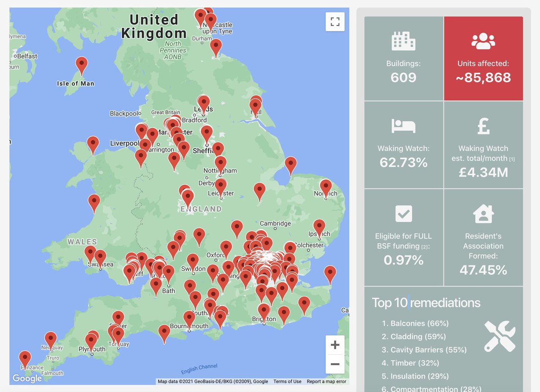Click the checkmark icon for BSF funding

tap(404, 214)
